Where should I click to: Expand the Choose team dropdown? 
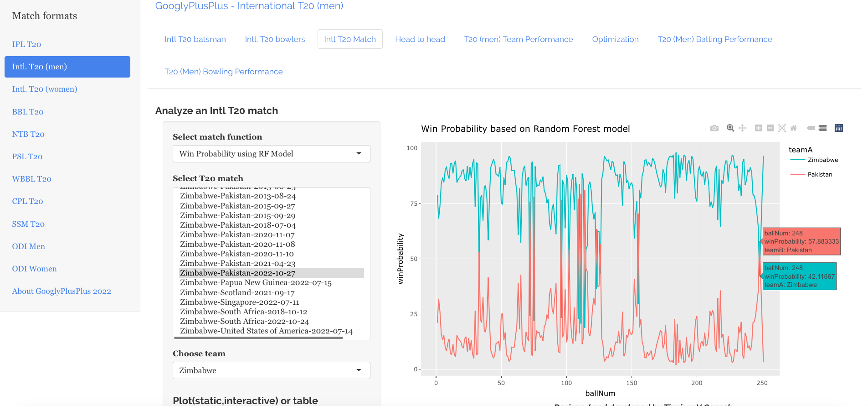point(271,370)
